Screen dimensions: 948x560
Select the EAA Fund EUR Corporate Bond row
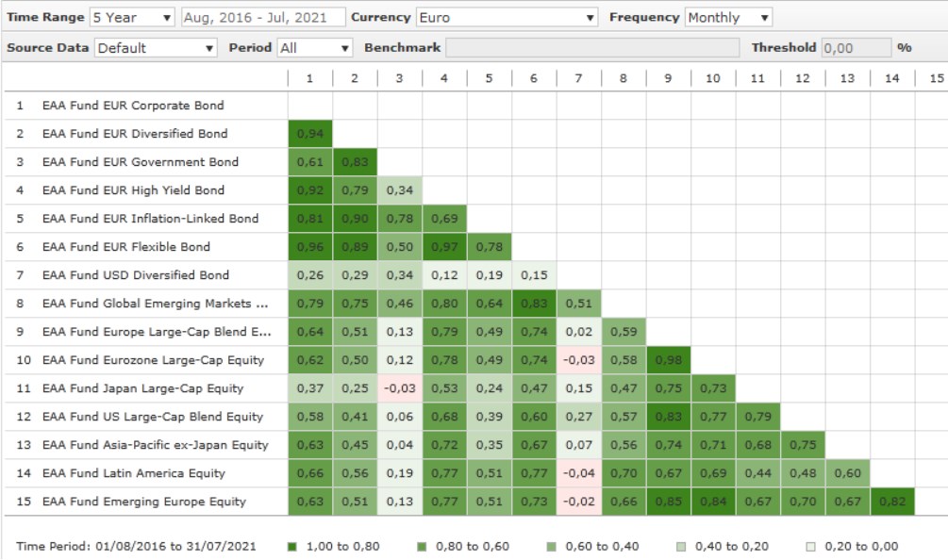(133, 106)
